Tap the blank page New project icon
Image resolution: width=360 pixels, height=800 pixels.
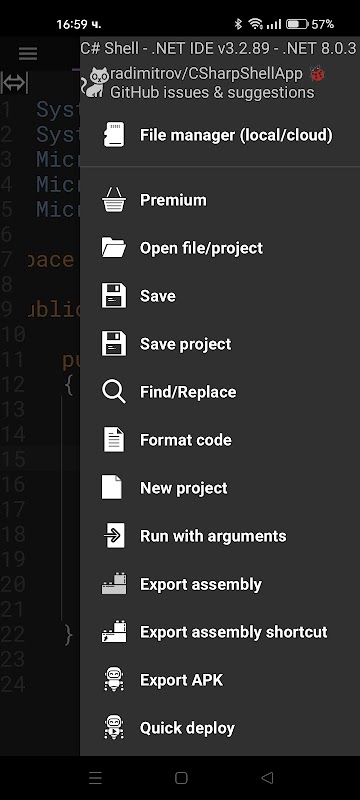tap(112, 488)
